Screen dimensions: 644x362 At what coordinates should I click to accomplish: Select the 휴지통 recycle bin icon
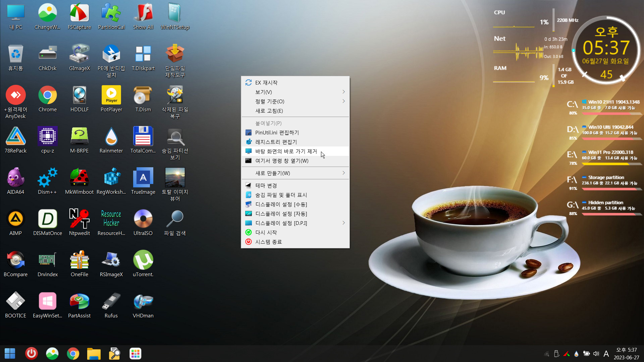click(15, 58)
